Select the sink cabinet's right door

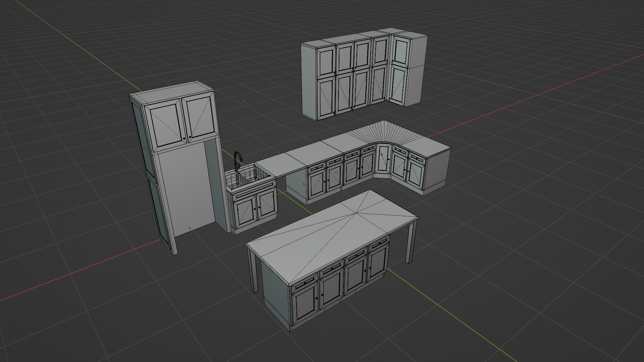click(x=267, y=203)
